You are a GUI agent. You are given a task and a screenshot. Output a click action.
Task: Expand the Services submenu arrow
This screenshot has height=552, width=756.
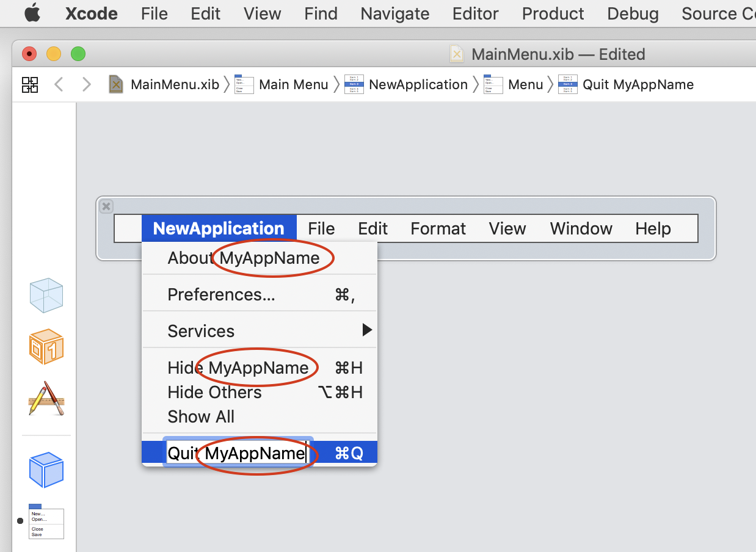point(366,330)
